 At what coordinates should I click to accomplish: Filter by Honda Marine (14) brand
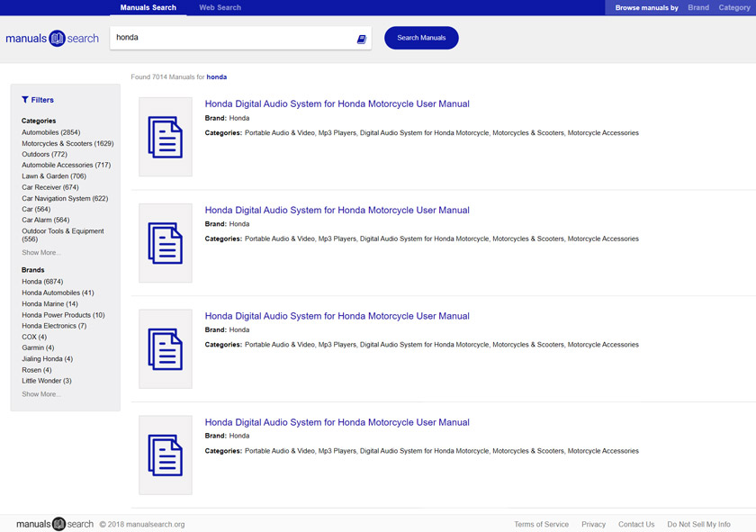[x=49, y=304]
